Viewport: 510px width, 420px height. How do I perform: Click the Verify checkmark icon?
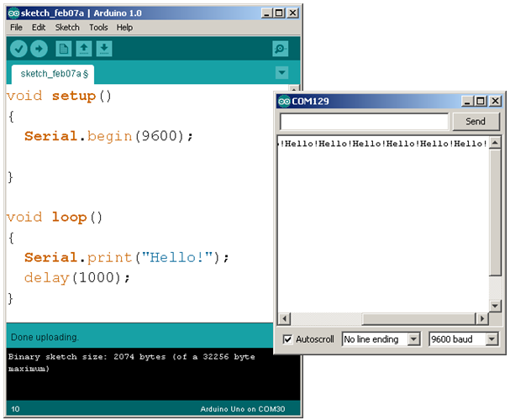(18, 49)
